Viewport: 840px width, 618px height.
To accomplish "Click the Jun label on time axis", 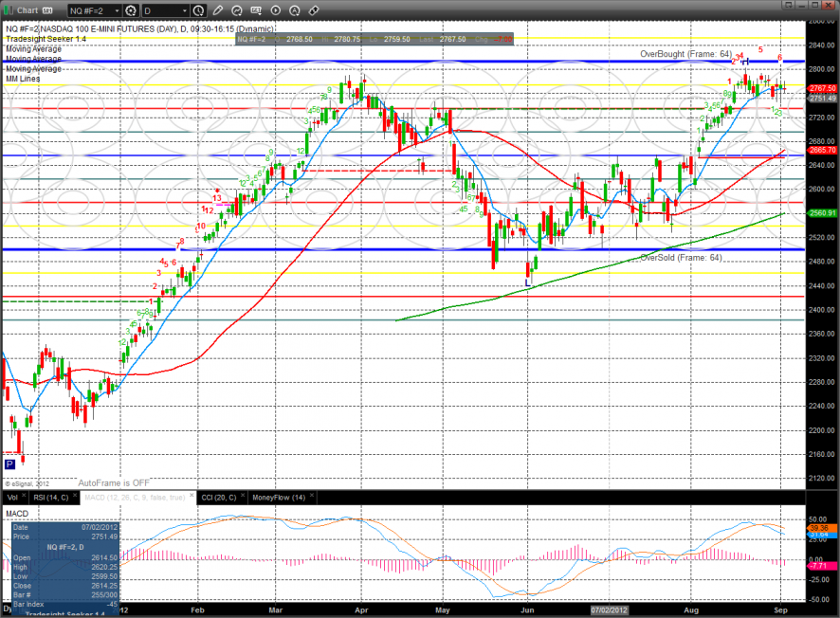I will [x=528, y=610].
